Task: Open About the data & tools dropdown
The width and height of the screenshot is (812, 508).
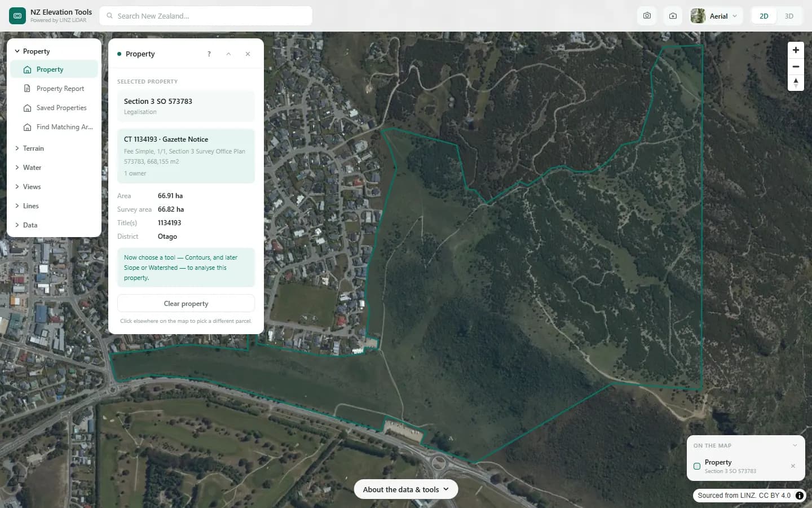Action: (406, 489)
